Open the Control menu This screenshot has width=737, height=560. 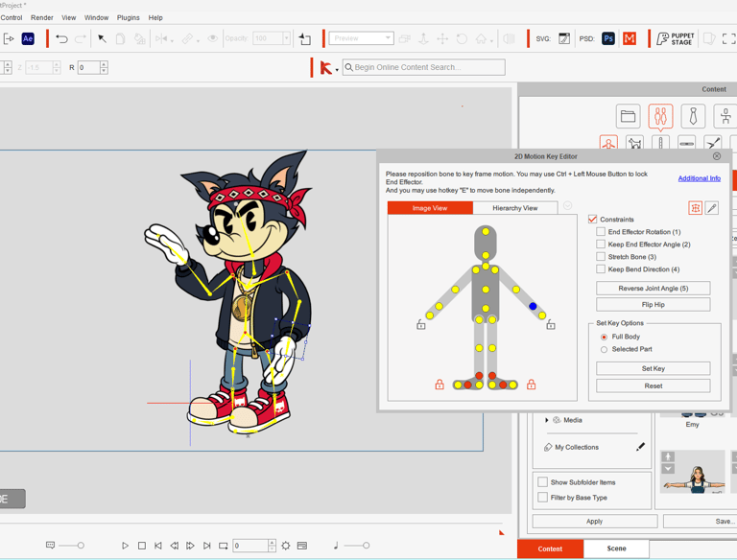tap(12, 18)
